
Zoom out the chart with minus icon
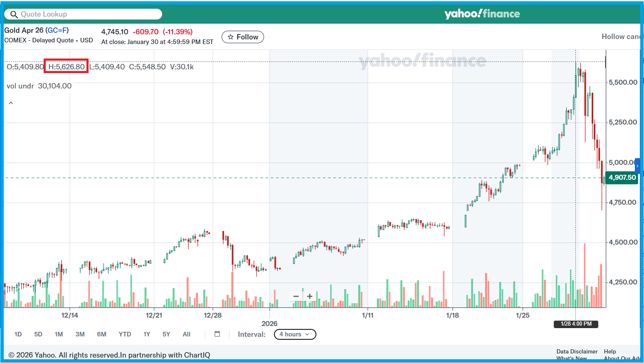pyautogui.click(x=296, y=296)
